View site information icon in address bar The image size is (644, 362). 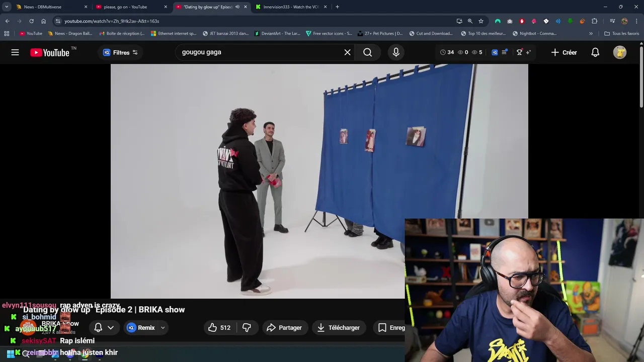(58, 21)
